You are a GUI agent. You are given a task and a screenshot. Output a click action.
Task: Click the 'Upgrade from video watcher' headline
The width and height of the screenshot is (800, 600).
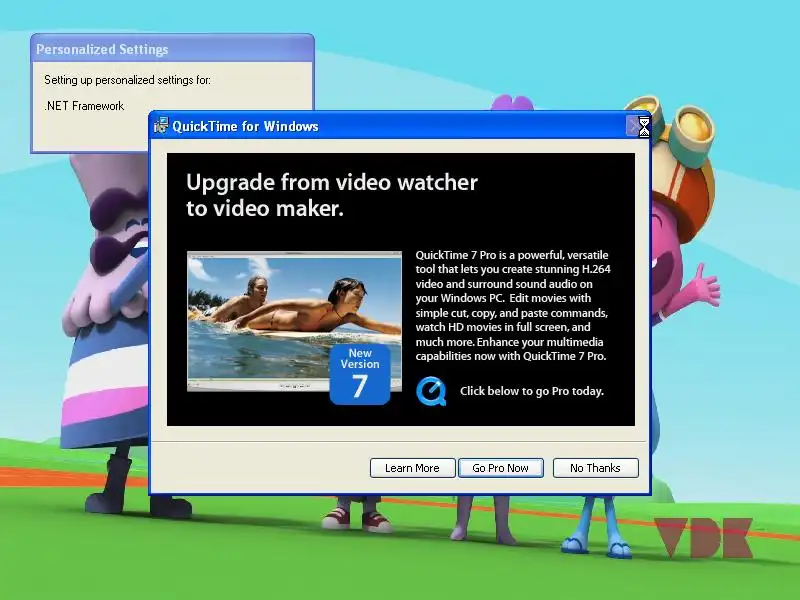(332, 195)
